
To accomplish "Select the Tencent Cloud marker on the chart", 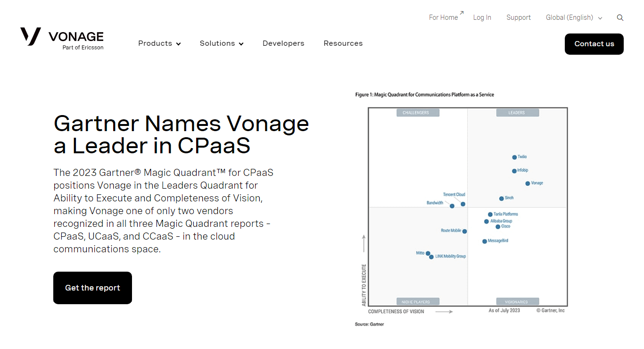I will [462, 204].
